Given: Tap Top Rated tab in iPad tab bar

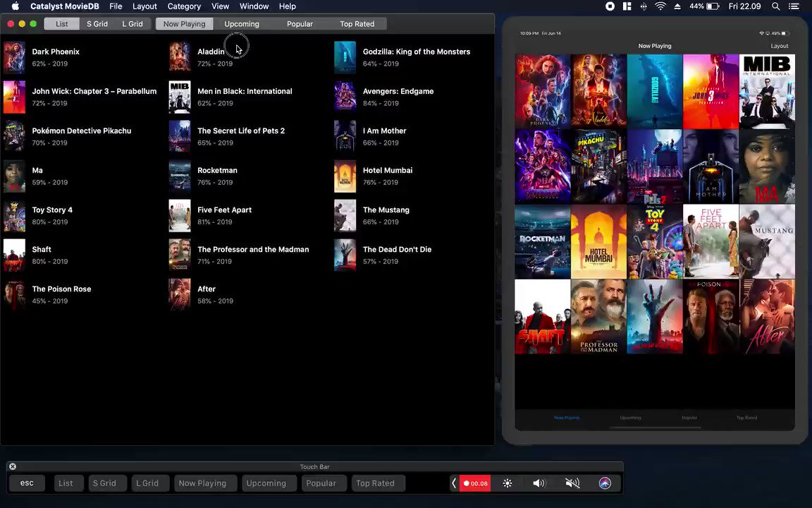Looking at the screenshot, I should [746, 418].
